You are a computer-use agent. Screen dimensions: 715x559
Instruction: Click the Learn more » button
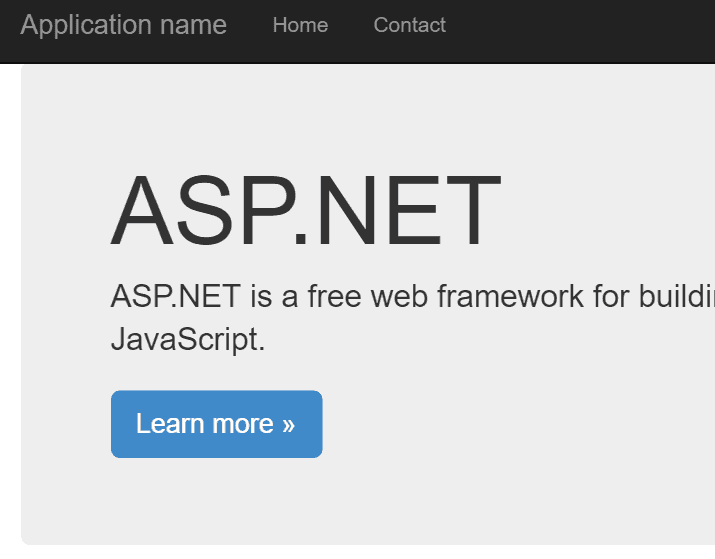217,424
